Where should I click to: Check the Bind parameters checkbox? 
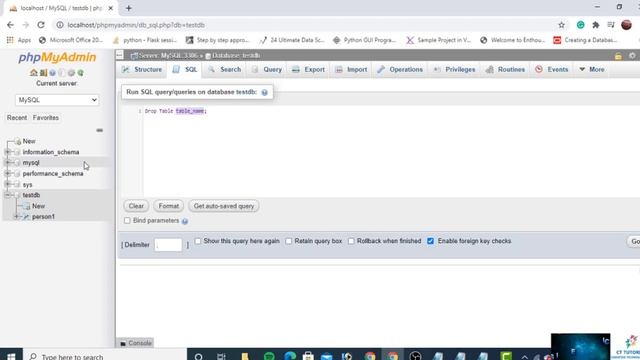[127, 220]
